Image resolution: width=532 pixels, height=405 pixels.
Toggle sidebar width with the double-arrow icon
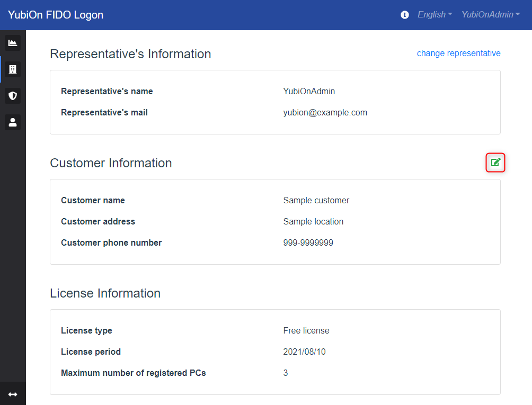click(x=13, y=394)
